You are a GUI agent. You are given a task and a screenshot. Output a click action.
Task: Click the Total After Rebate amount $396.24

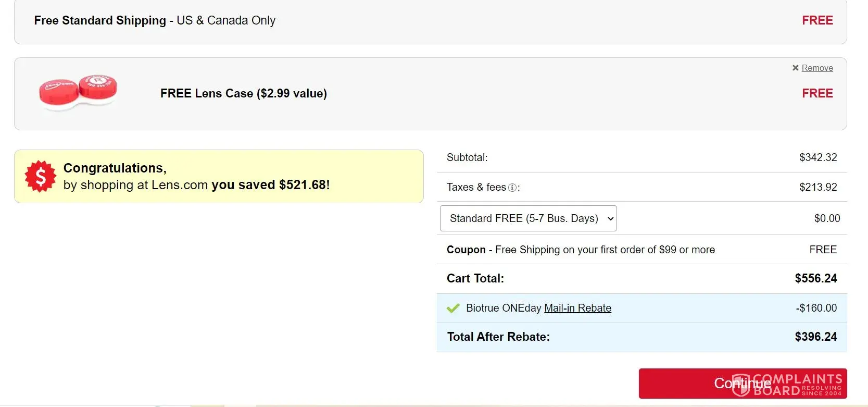[815, 337]
